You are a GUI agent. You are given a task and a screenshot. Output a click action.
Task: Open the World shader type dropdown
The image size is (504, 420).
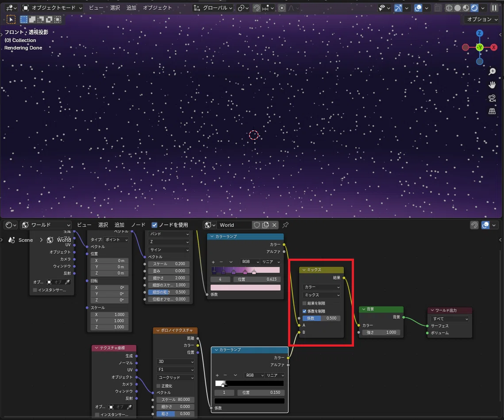[x=46, y=225]
